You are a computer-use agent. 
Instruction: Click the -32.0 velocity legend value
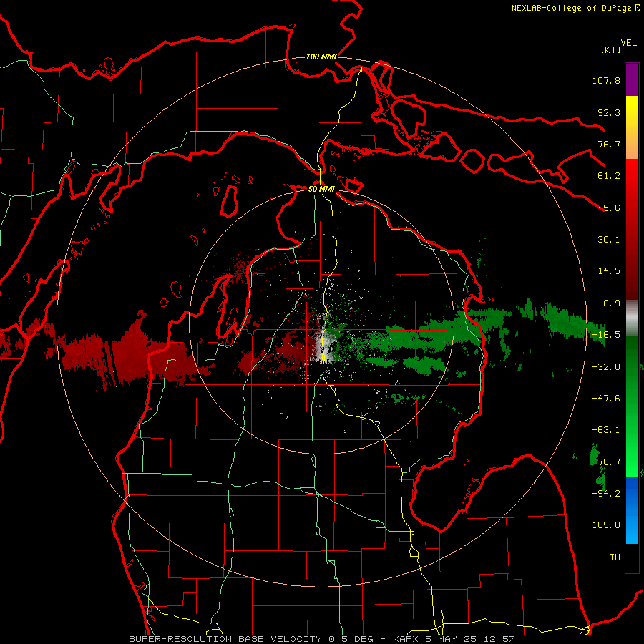tap(606, 367)
